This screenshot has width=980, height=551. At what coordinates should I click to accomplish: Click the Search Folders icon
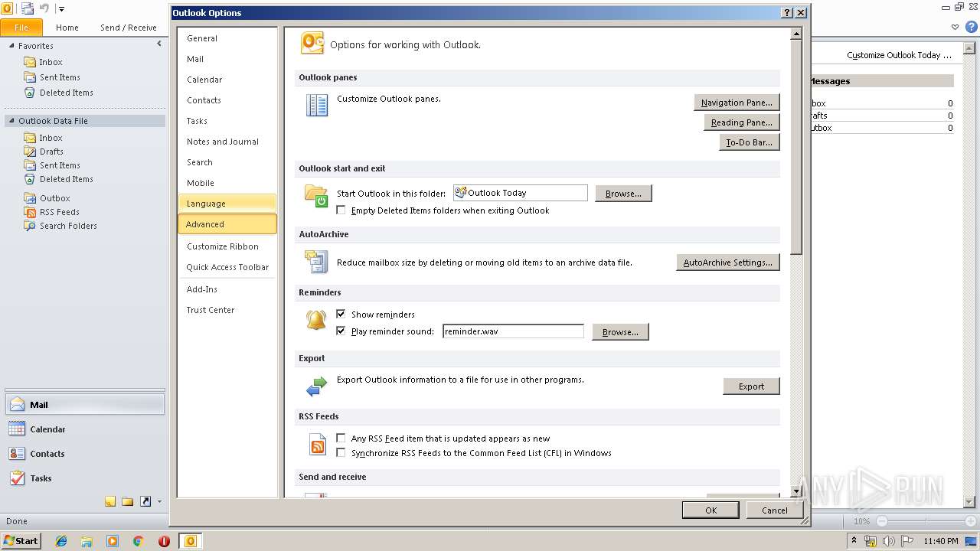tap(30, 226)
